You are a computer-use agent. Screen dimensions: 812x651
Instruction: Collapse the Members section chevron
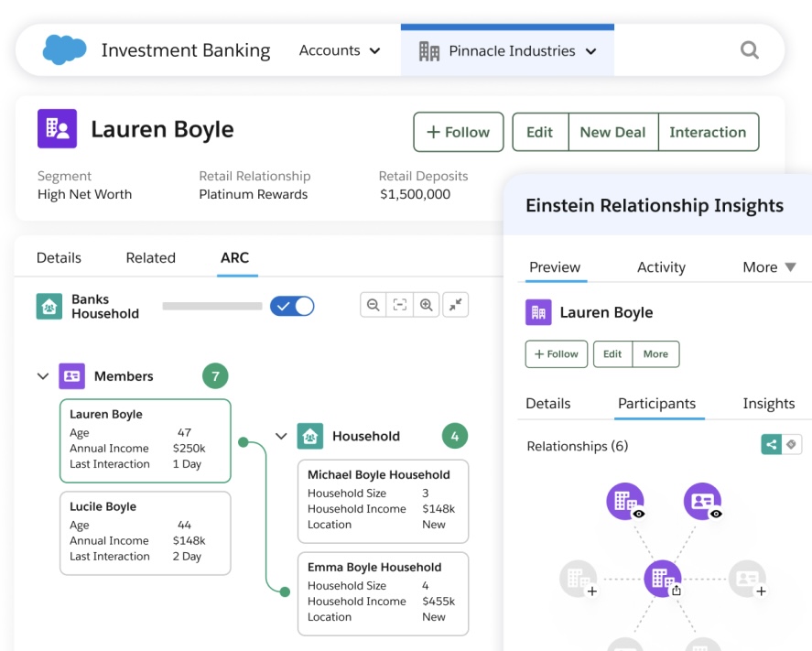(x=43, y=376)
